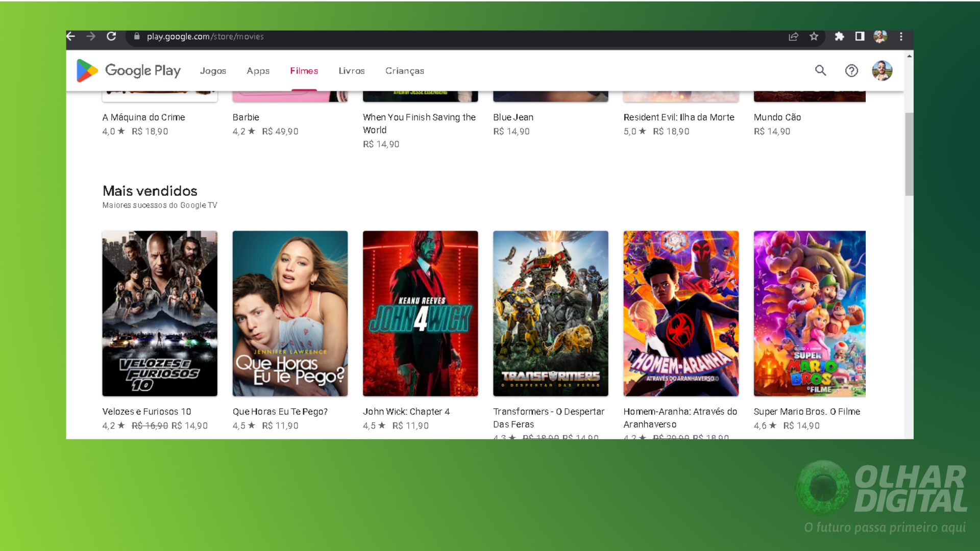Open the Que Horas Eu Te Pego? poster

tap(290, 313)
